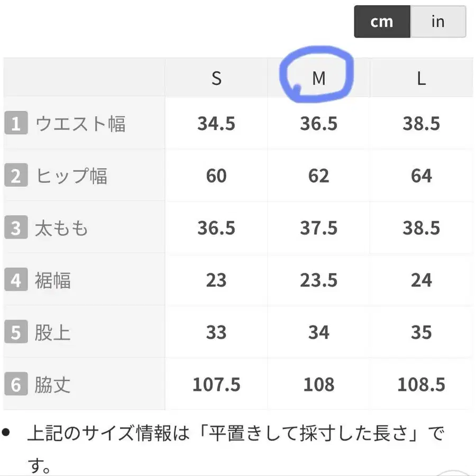Click the number 1 badge beside ウエスト幅

pyautogui.click(x=16, y=124)
